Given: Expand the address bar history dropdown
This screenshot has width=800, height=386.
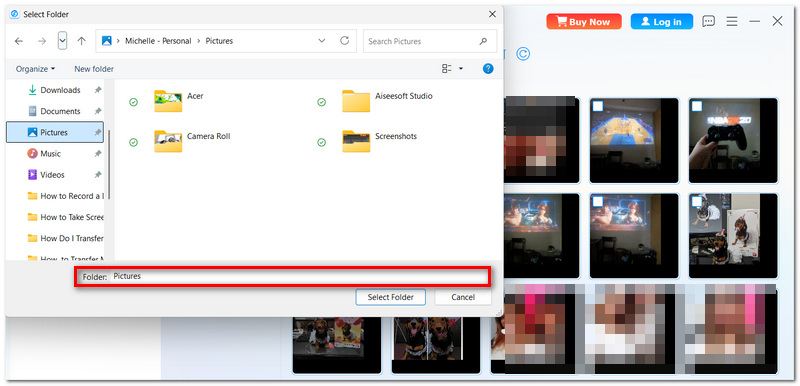Looking at the screenshot, I should [322, 41].
